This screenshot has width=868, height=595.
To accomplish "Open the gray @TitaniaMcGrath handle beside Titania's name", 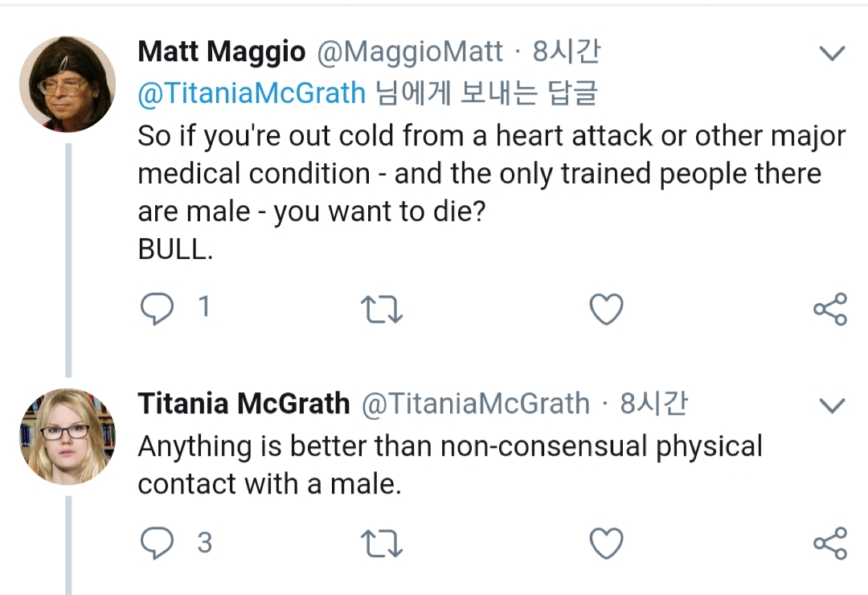I will click(476, 404).
